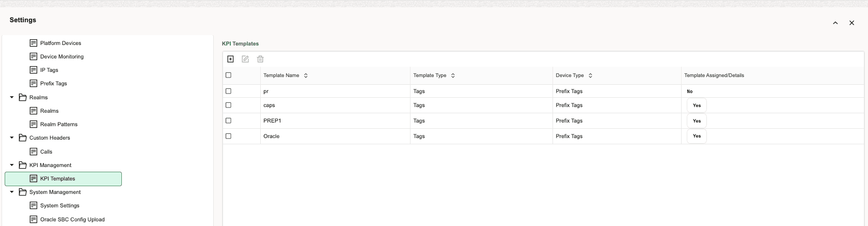The height and width of the screenshot is (226, 868).
Task: View assigned details Yes for Oracle
Action: [x=697, y=136]
